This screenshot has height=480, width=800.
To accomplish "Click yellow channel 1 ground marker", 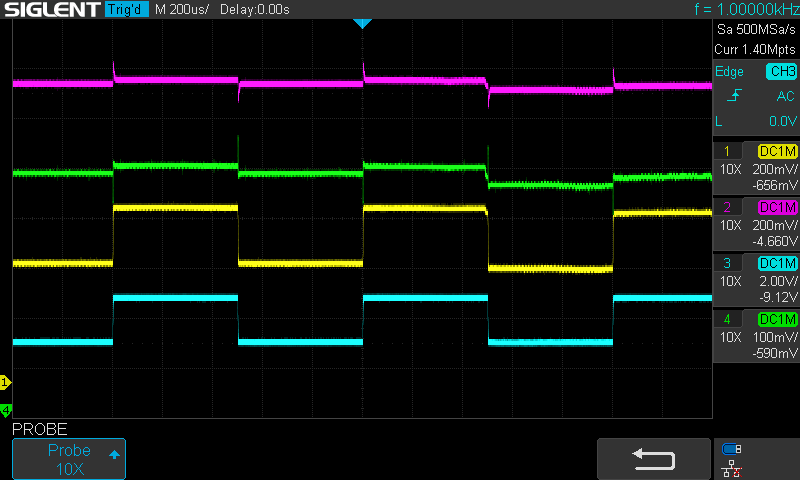I will [5, 382].
